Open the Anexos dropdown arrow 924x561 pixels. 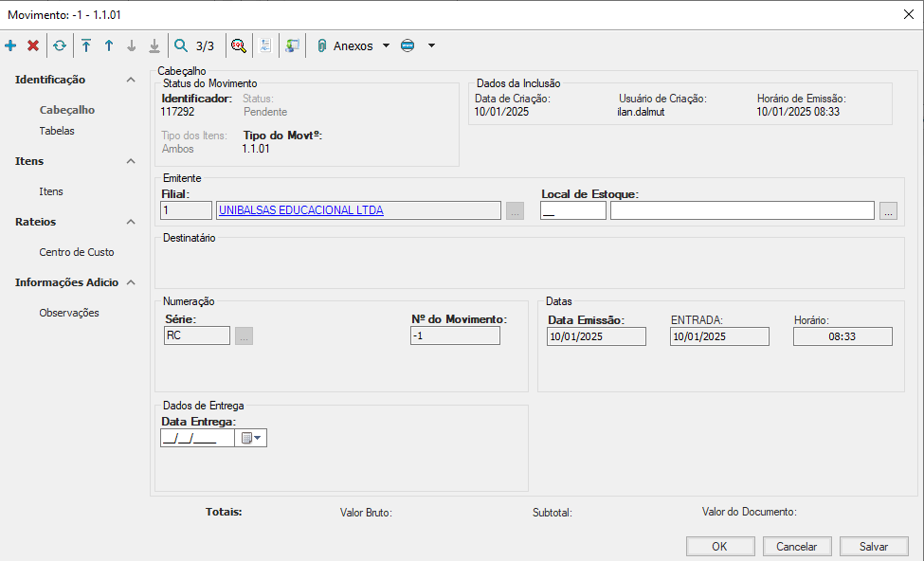386,45
